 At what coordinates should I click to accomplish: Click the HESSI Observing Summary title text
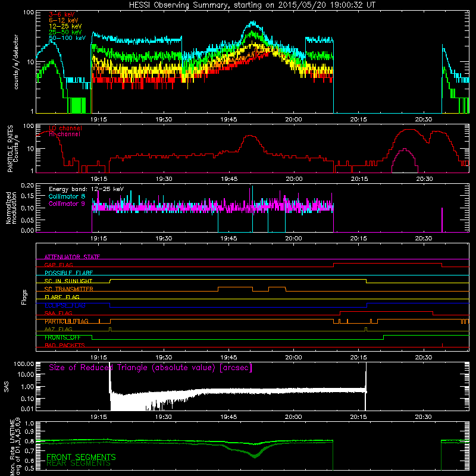pyautogui.click(x=252, y=5)
